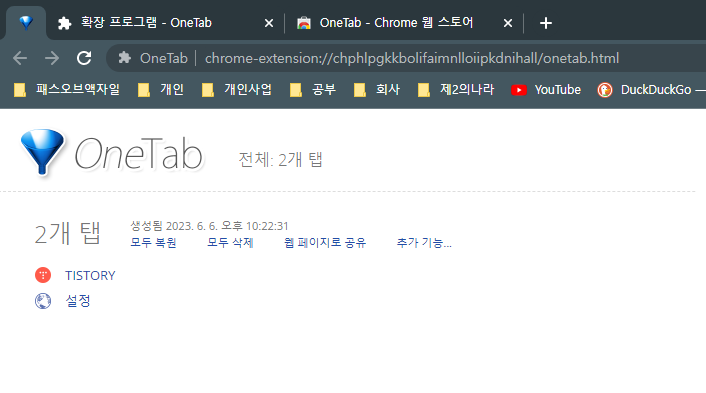Open the 공부 bookmark folder
Screen dimensions: 706x393
[313, 90]
